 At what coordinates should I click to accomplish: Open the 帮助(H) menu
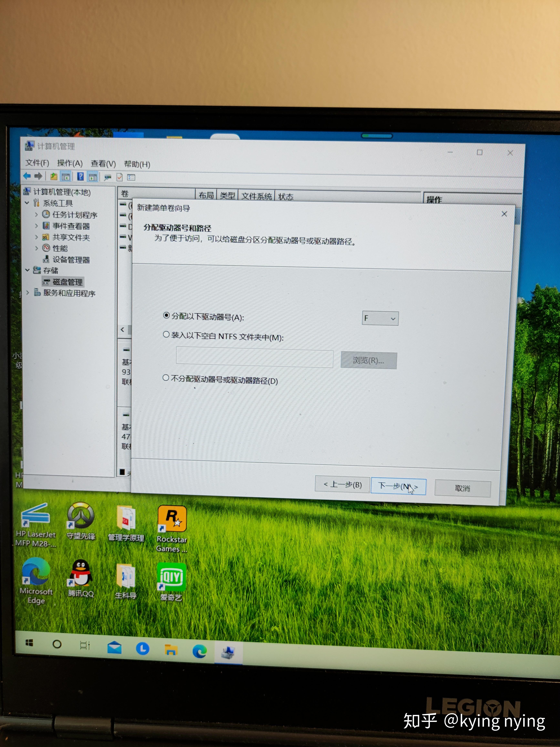tap(137, 164)
